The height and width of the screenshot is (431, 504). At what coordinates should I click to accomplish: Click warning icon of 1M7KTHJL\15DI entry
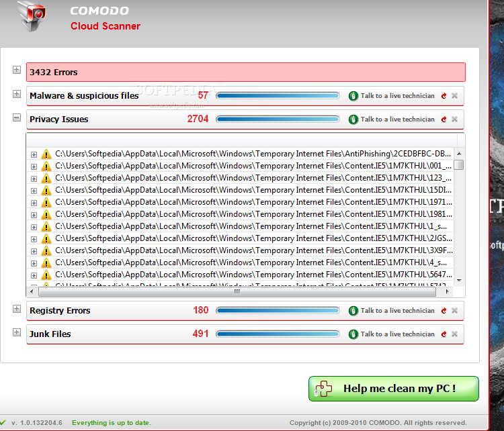[x=46, y=191]
